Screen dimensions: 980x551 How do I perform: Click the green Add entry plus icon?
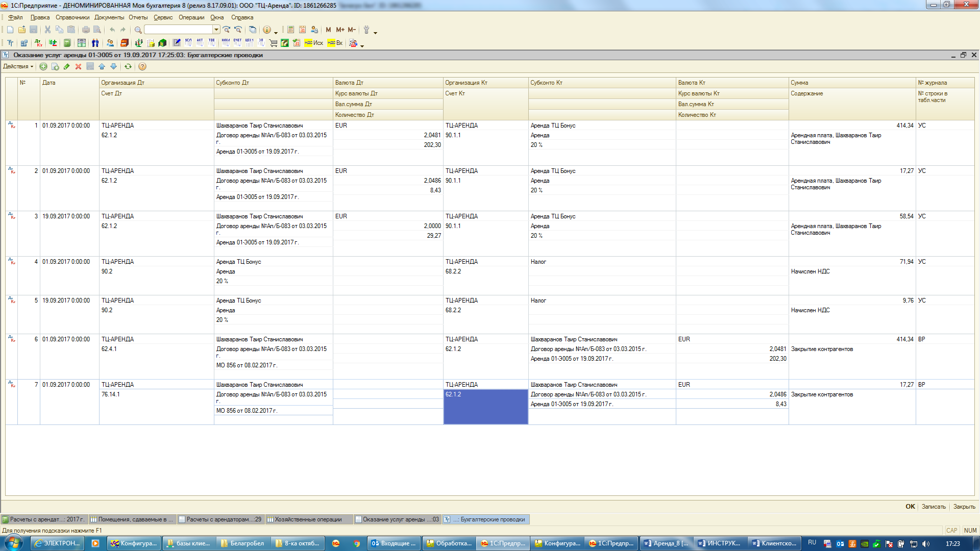(43, 66)
